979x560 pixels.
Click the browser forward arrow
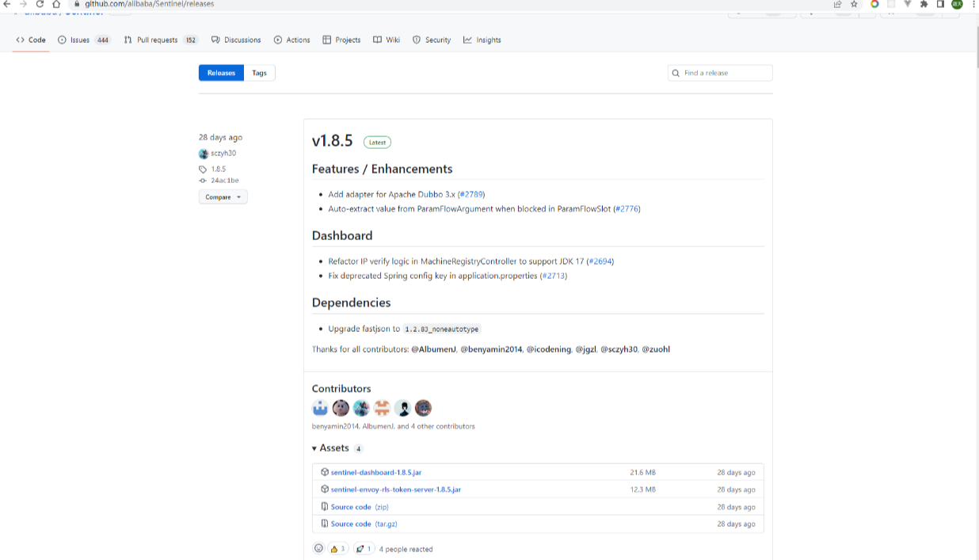(23, 4)
